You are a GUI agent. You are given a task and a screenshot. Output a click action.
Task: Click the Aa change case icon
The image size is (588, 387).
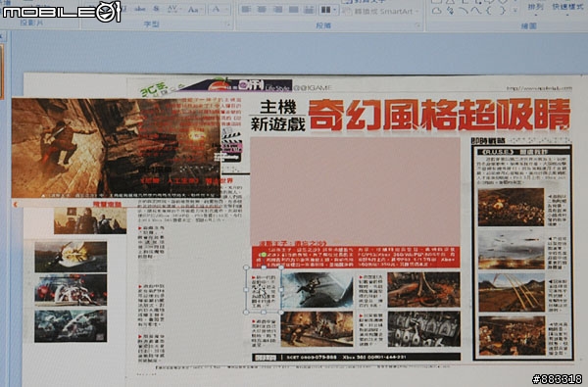click(x=194, y=10)
